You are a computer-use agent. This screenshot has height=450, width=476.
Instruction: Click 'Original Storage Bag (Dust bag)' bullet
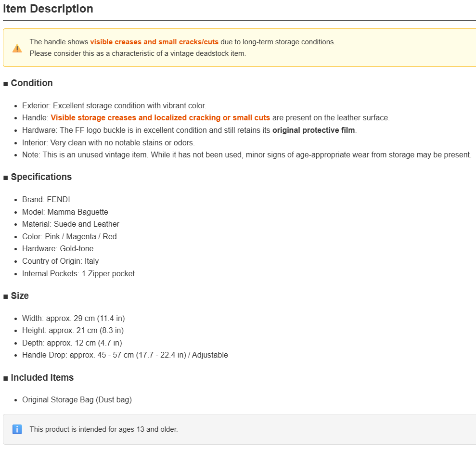(x=77, y=399)
